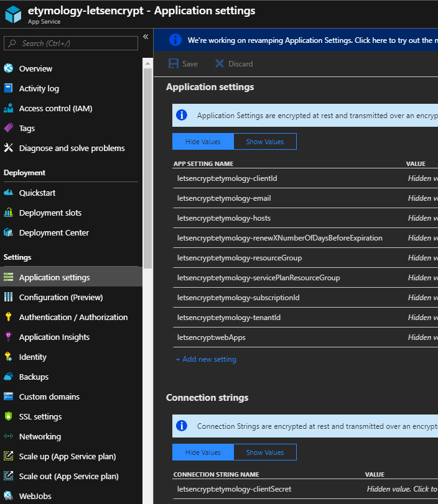Image resolution: width=438 pixels, height=504 pixels.
Task: Click the Networking arrows icon
Action: pos(8,436)
